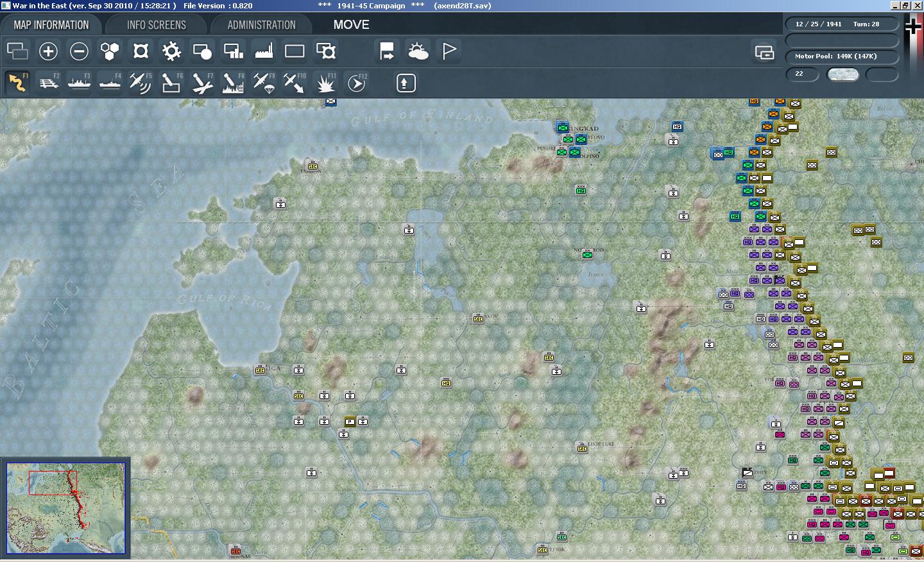Click the Gulf of Finland map label
924x562 pixels.
point(422,118)
